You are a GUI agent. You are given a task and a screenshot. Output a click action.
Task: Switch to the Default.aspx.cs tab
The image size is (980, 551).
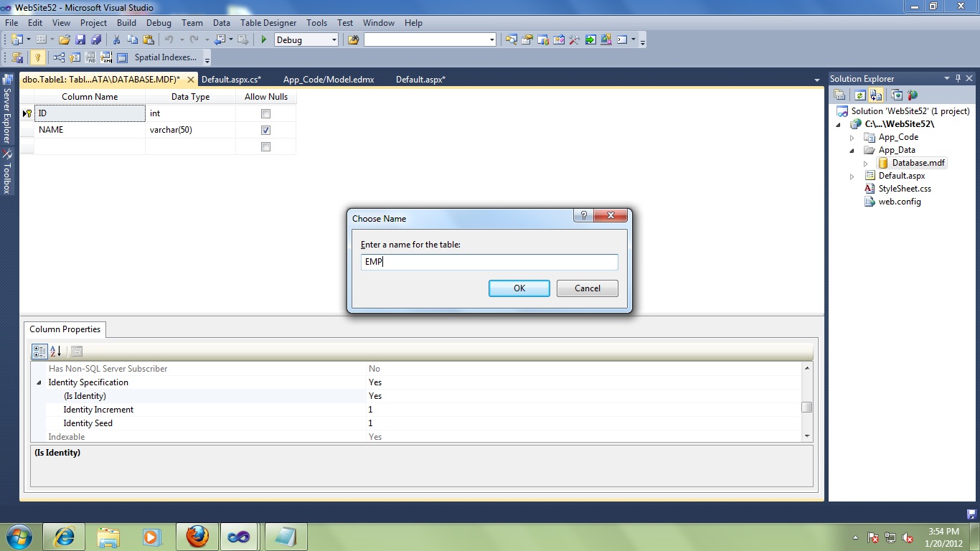tap(231, 80)
